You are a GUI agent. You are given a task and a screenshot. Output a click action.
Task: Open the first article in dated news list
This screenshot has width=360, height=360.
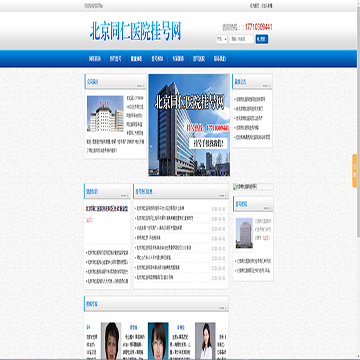coord(161,209)
